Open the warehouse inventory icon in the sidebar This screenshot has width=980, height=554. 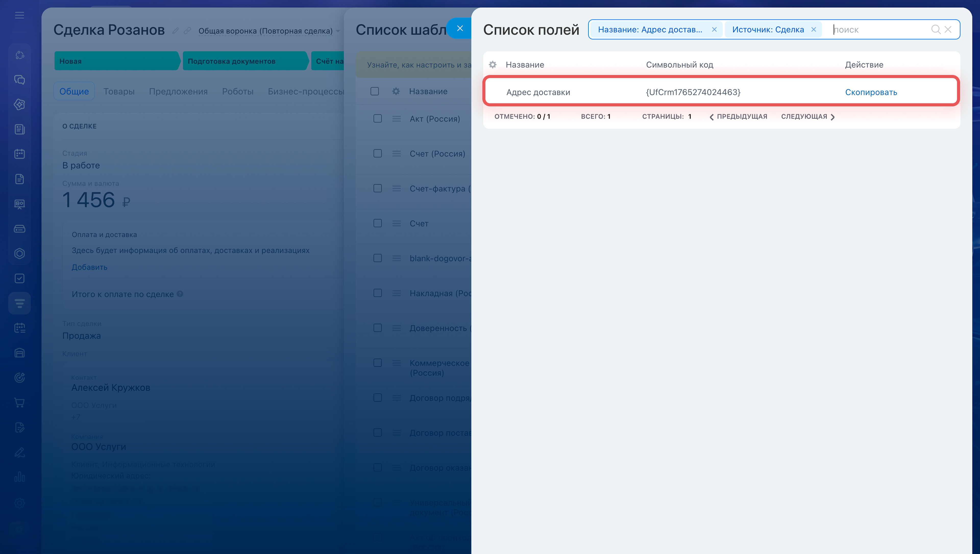pyautogui.click(x=19, y=353)
